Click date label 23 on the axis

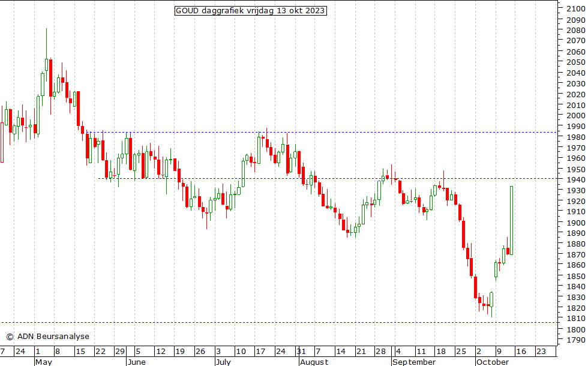pos(541,352)
